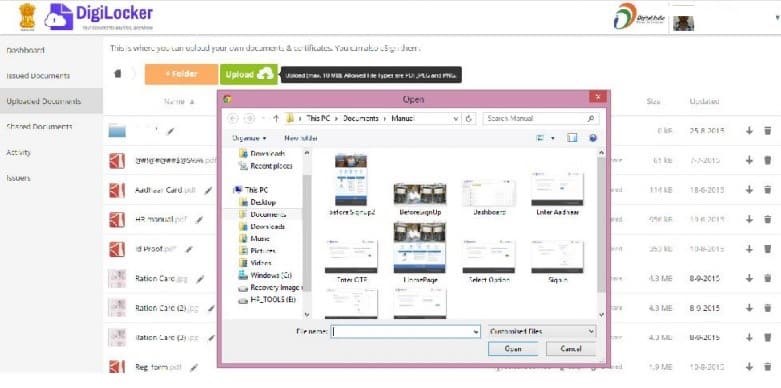Select Music in navigation tree
The height and width of the screenshot is (388, 781).
tap(255, 239)
